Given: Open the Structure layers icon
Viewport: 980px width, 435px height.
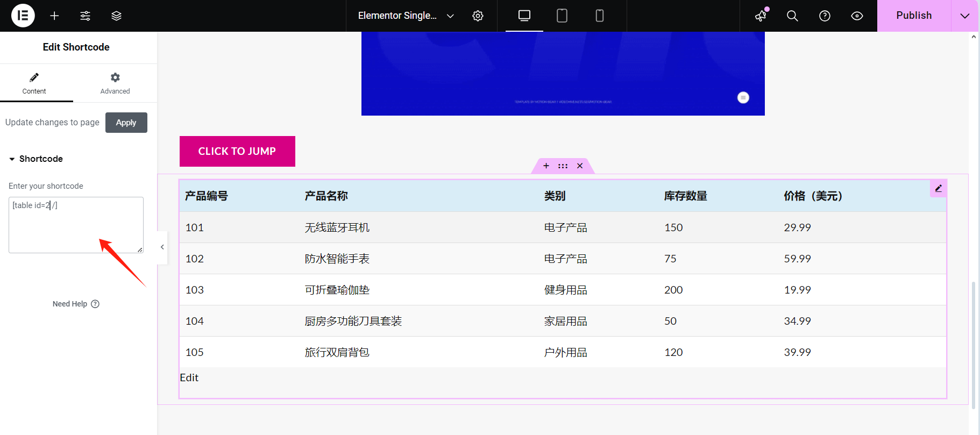Looking at the screenshot, I should point(116,16).
